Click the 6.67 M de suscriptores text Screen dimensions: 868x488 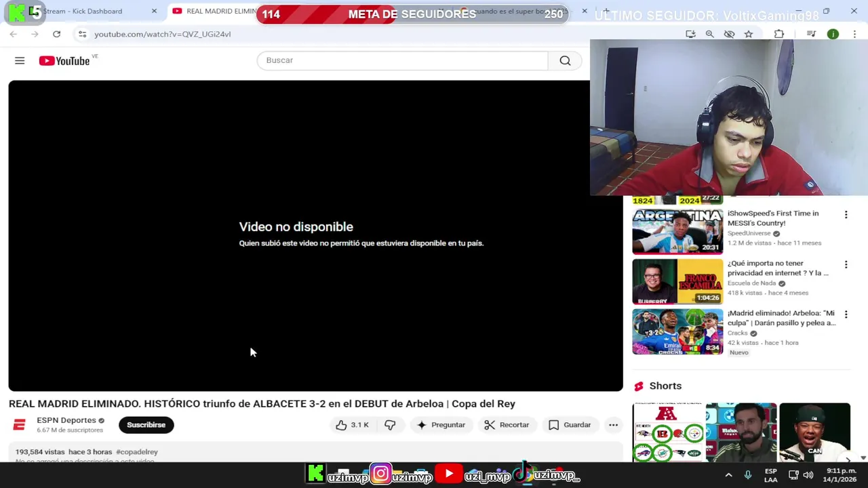coord(70,430)
